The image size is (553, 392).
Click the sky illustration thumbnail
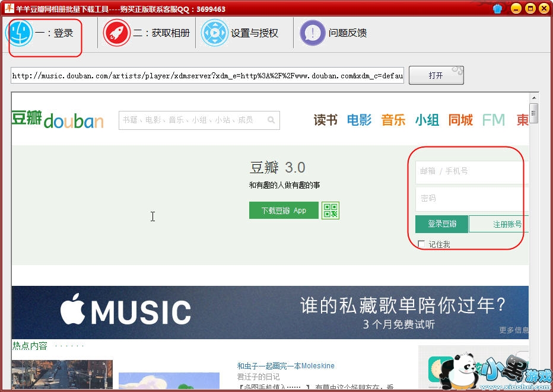pyautogui.click(x=169, y=381)
